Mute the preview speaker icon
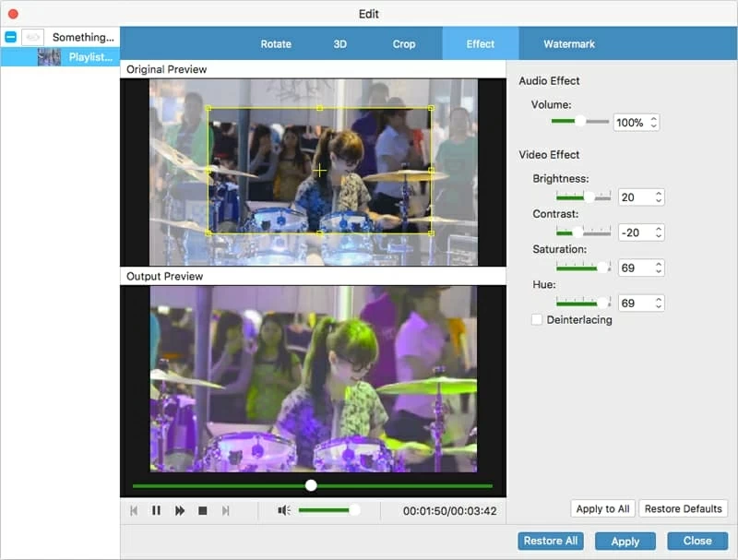The height and width of the screenshot is (560, 738). click(284, 510)
